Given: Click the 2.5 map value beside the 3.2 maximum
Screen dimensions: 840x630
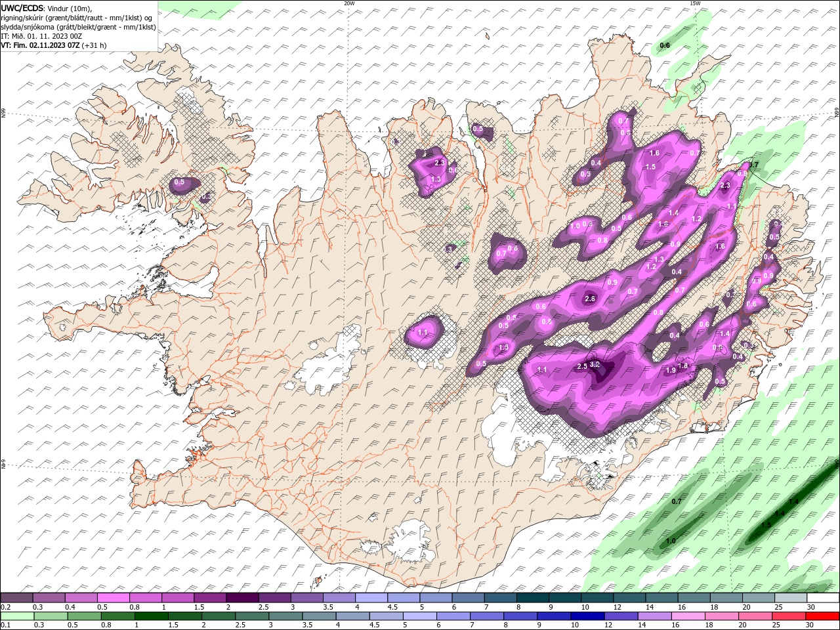Looking at the screenshot, I should coord(581,366).
